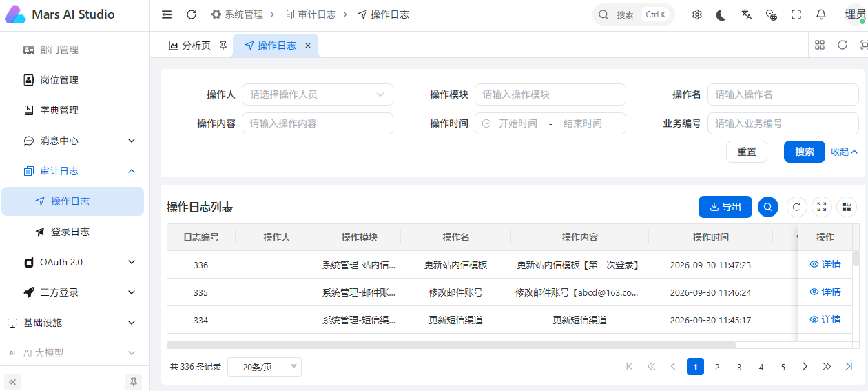The image size is (868, 391).
Task: Open 登录日志 in the sidebar
Action: click(x=74, y=232)
